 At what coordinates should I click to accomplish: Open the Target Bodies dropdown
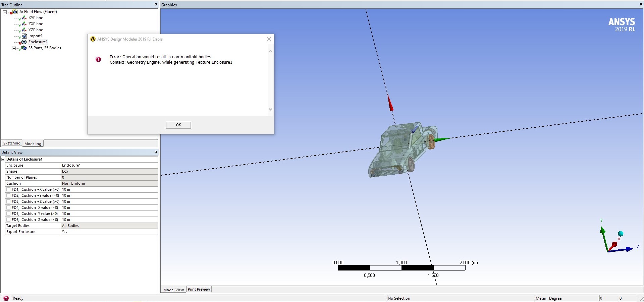tap(109, 226)
